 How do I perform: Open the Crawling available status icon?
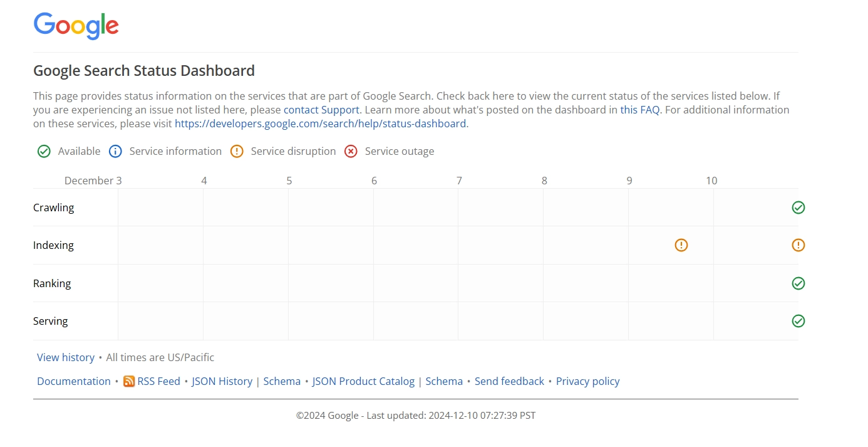798,208
